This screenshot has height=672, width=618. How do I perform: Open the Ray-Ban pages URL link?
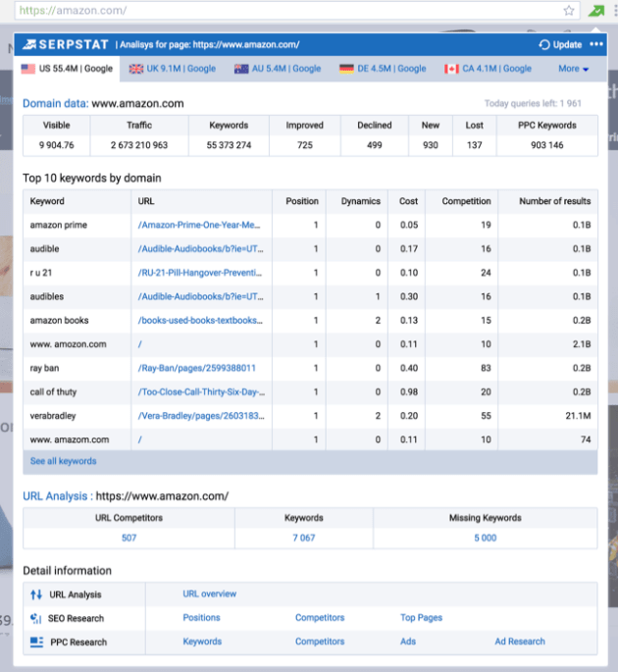pyautogui.click(x=197, y=368)
